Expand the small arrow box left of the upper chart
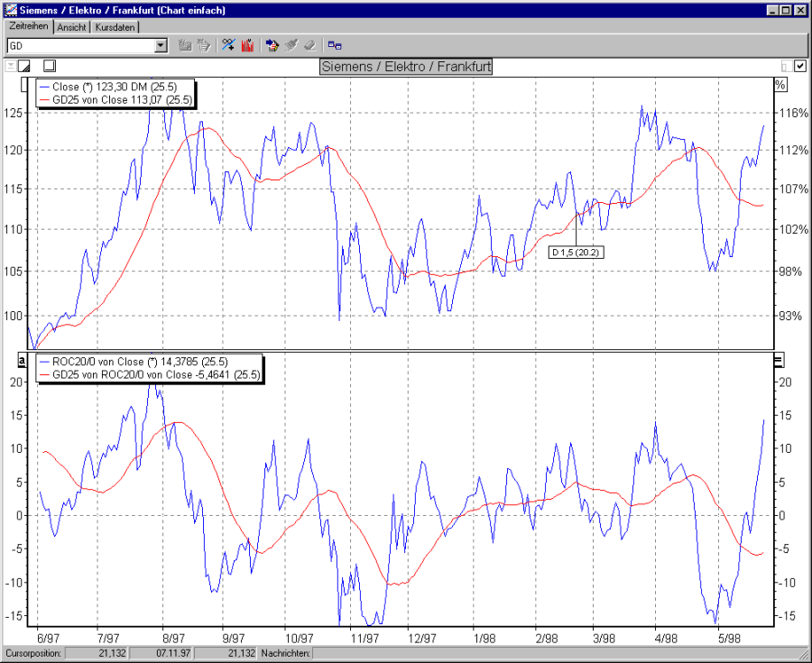This screenshot has height=663, width=812. (12, 65)
